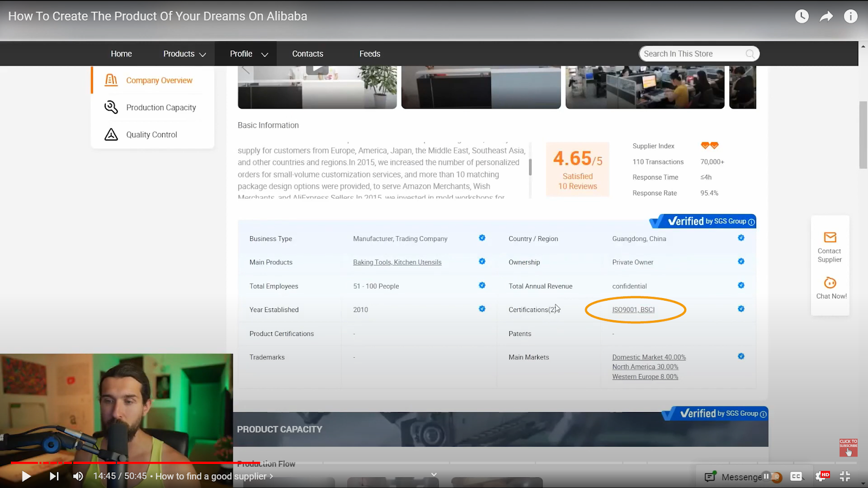Click the Chat Now icon
The height and width of the screenshot is (488, 868).
click(x=830, y=283)
